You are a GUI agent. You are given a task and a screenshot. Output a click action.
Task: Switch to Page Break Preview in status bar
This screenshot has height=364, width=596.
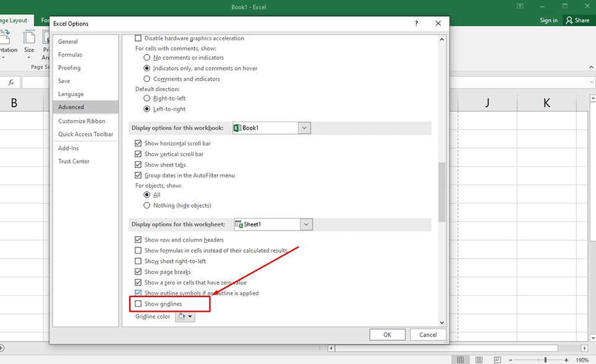pyautogui.click(x=497, y=360)
